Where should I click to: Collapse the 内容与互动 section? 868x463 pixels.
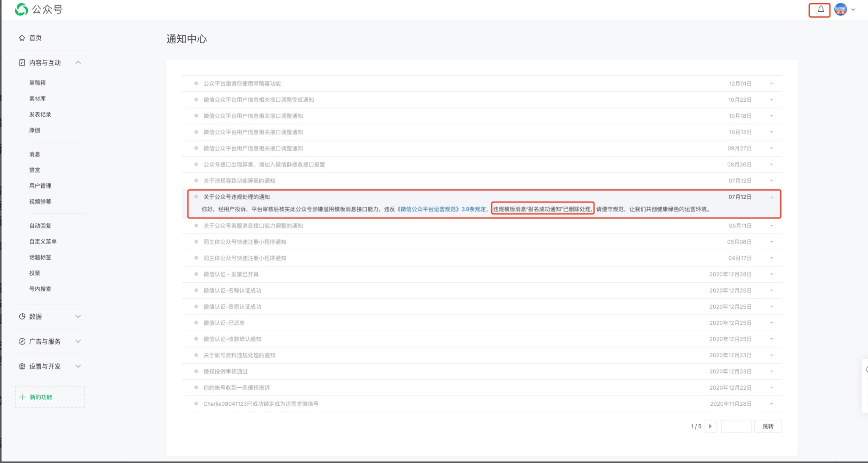click(x=78, y=62)
